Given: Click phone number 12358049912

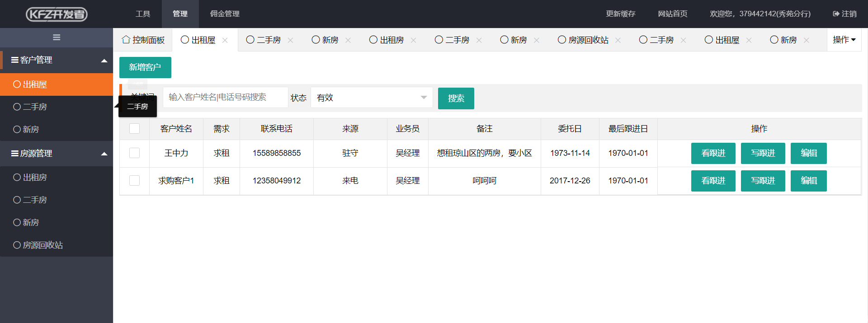Looking at the screenshot, I should tap(277, 181).
